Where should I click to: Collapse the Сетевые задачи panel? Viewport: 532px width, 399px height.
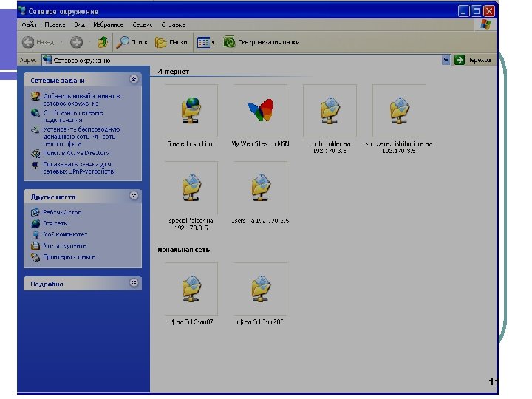(x=134, y=79)
